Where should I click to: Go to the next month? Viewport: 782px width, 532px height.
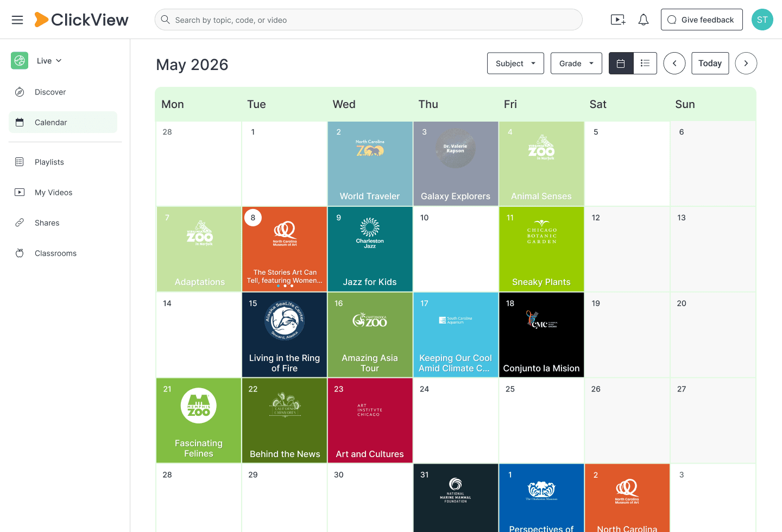click(746, 64)
